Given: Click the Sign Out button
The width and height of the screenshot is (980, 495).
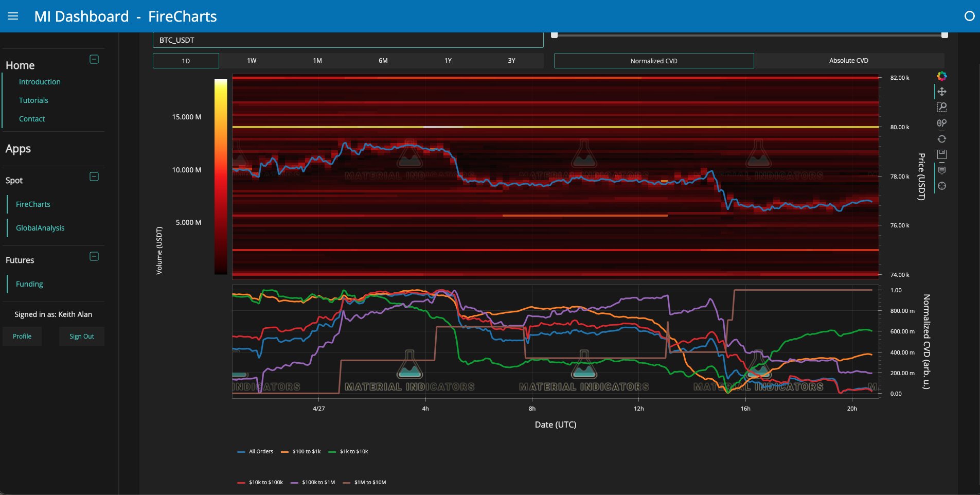Looking at the screenshot, I should click(x=82, y=337).
